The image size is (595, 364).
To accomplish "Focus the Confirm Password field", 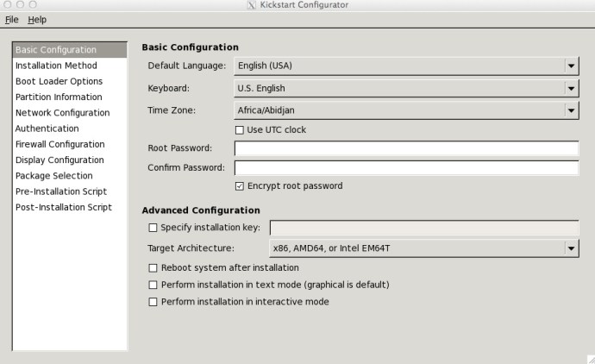I will [406, 167].
